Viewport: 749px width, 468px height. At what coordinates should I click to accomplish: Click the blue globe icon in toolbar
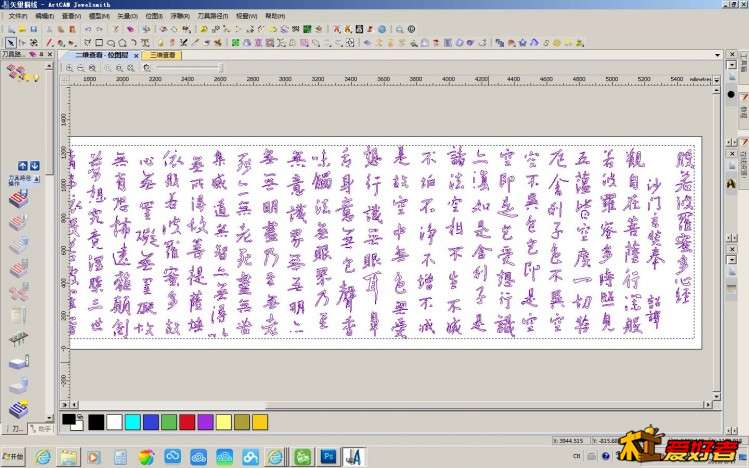382,29
